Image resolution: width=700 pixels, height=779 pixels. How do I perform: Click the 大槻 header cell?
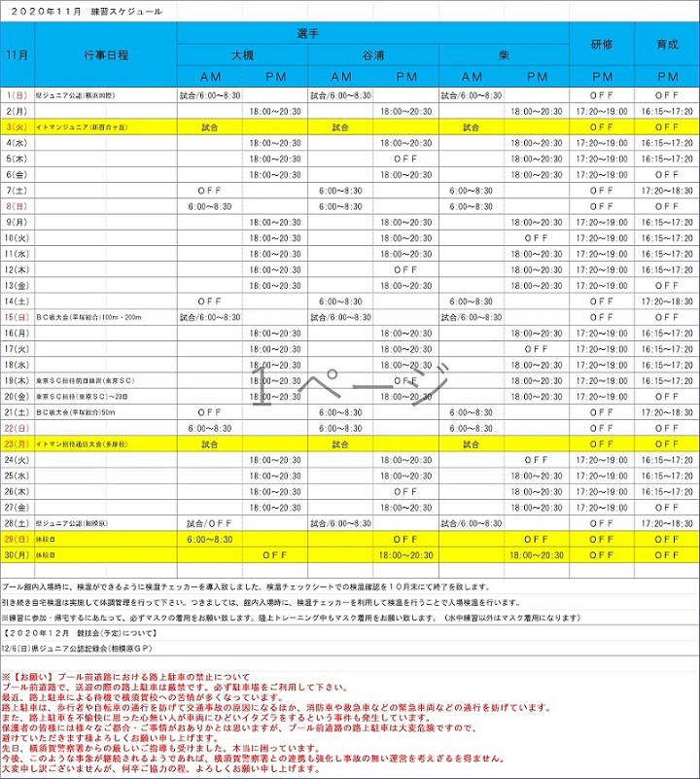pos(242,55)
